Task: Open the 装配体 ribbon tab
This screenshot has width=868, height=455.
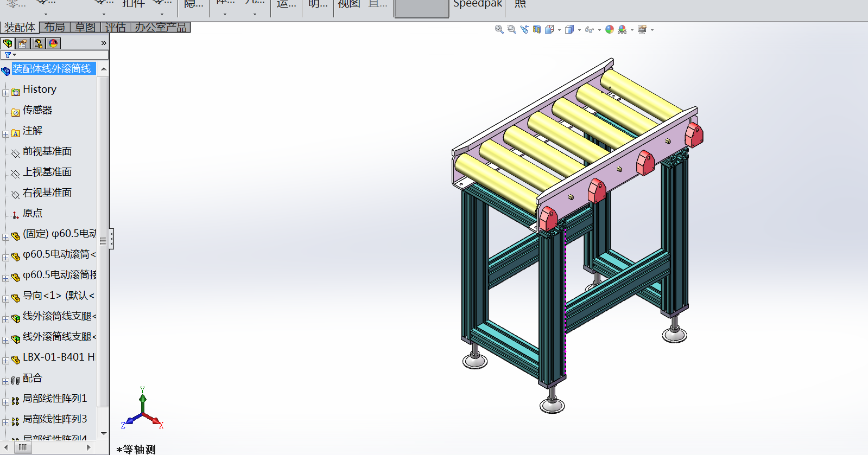Action: 20,27
